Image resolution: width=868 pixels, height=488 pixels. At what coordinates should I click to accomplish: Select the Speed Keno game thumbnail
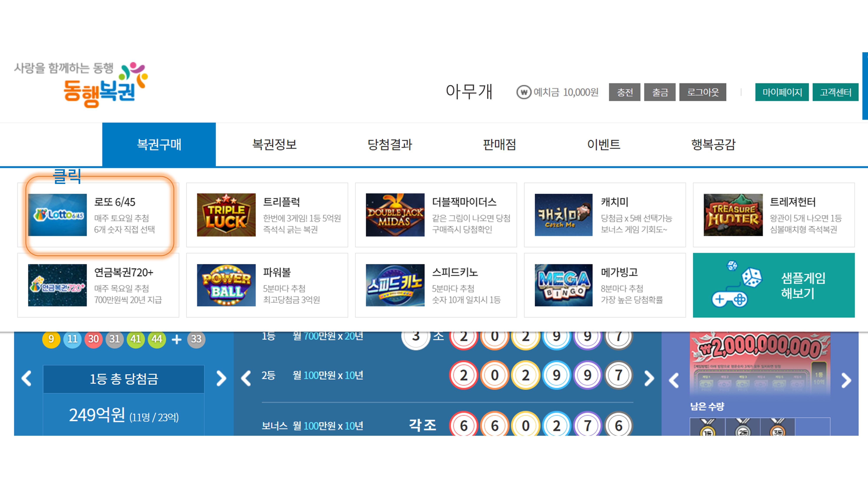395,285
